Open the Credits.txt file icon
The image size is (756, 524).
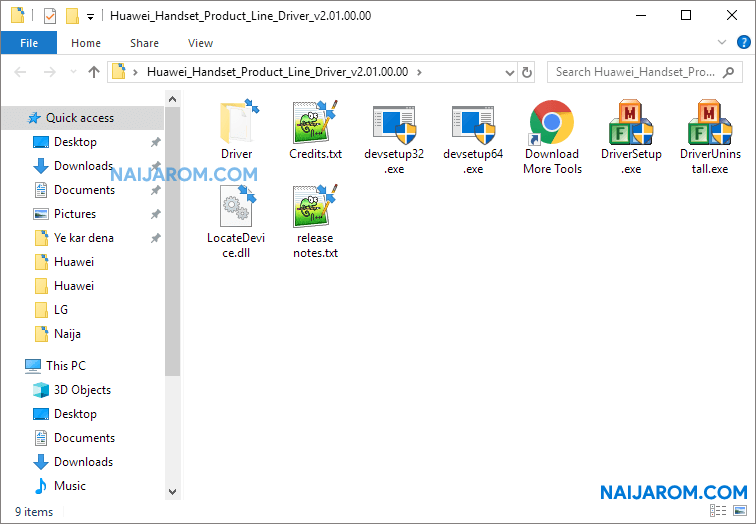point(315,122)
